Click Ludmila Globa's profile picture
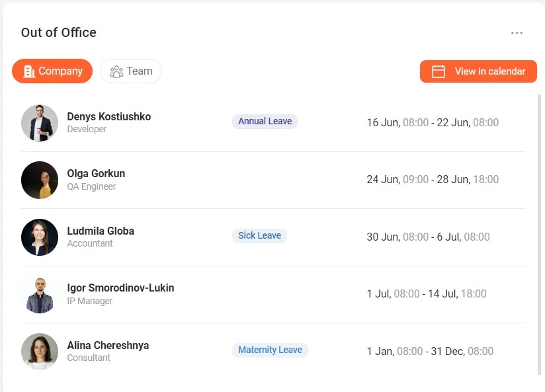This screenshot has width=545, height=392. [40, 237]
